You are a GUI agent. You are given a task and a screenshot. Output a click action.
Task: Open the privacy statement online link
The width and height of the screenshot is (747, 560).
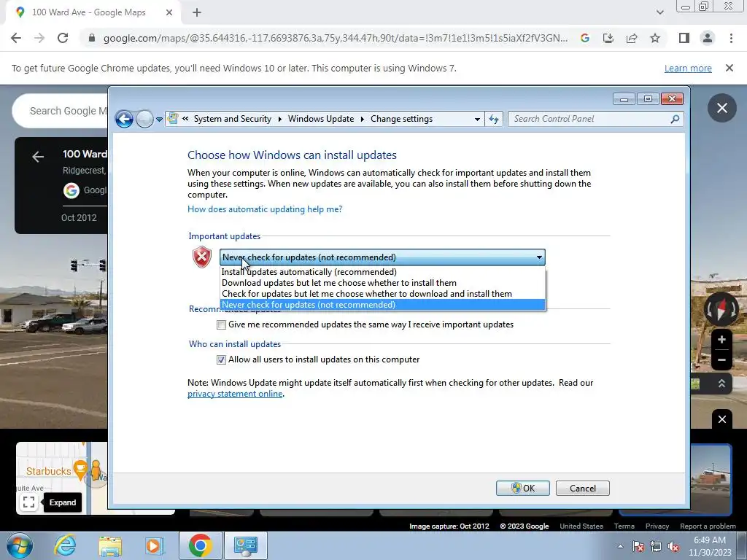[235, 394]
